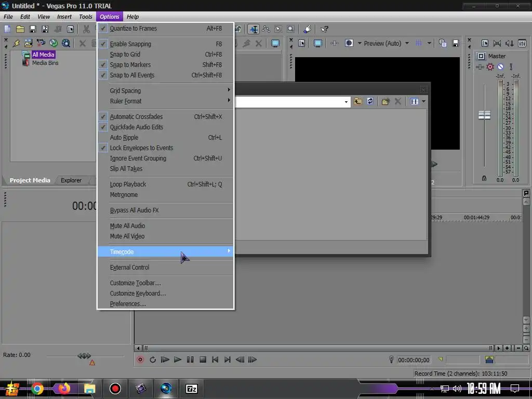
Task: Click the cursor position timecode field
Action: pyautogui.click(x=414, y=360)
